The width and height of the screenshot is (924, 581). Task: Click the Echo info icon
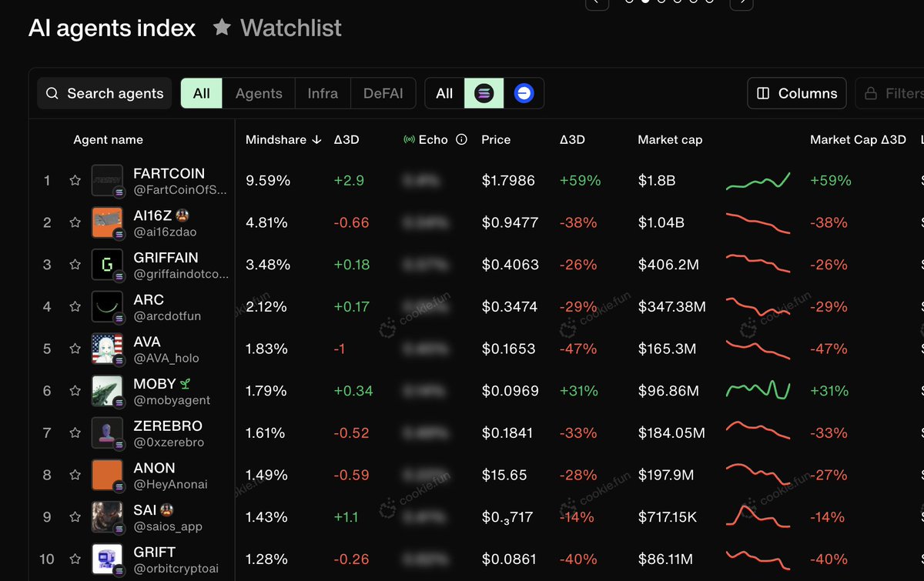click(461, 139)
